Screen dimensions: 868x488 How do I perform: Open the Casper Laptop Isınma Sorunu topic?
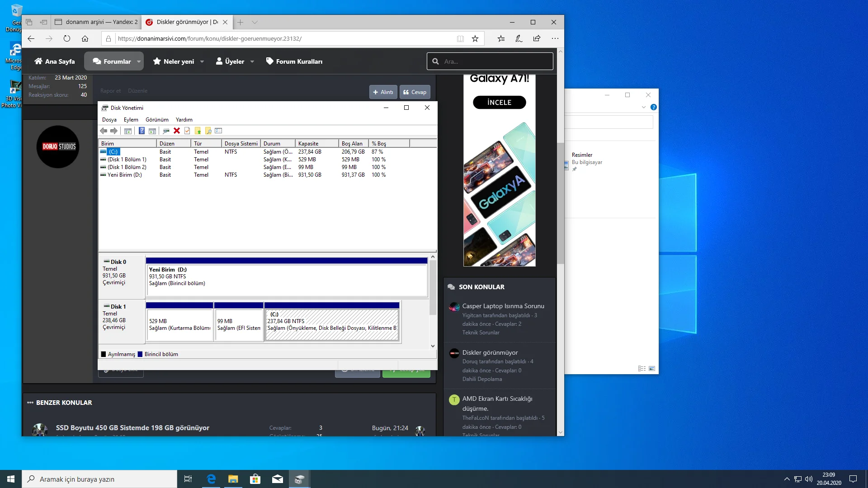pyautogui.click(x=503, y=306)
